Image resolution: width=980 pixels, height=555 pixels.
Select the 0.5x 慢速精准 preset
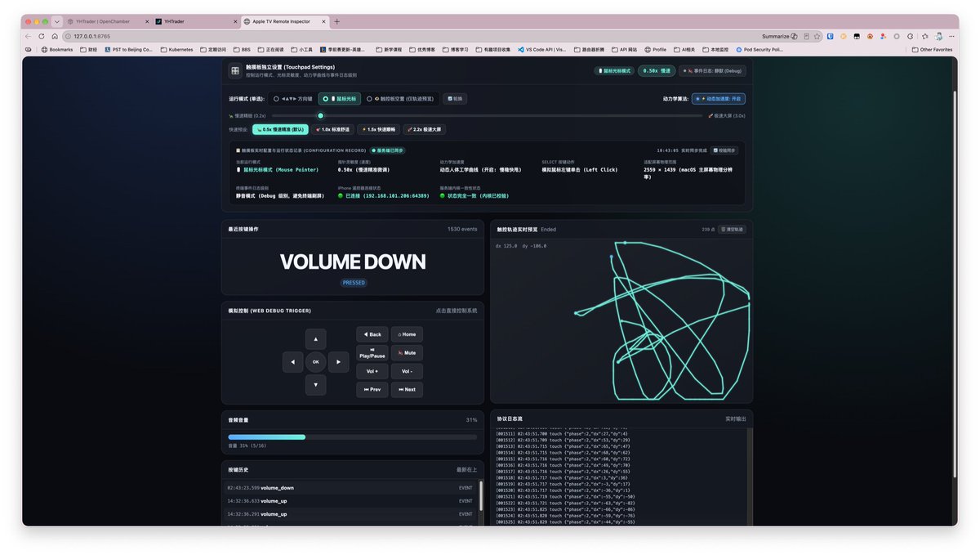coord(280,129)
